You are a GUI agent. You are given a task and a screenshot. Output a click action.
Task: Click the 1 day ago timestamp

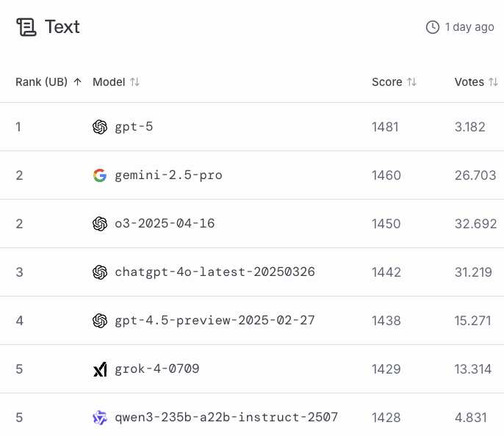pos(469,27)
